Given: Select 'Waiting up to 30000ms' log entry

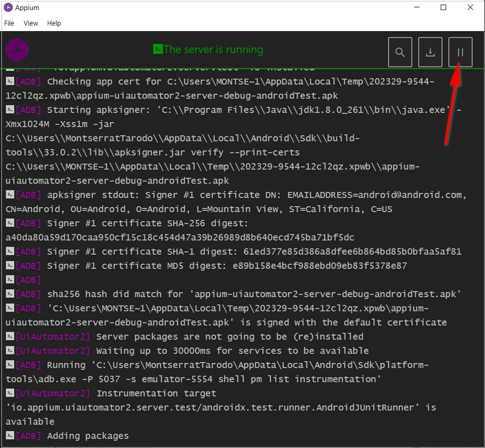Looking at the screenshot, I should (232, 351).
